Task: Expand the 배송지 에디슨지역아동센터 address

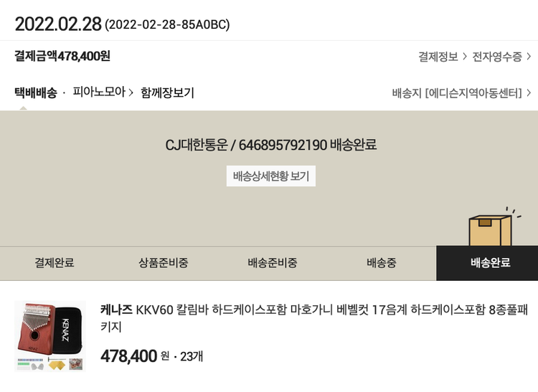Action: (461, 93)
